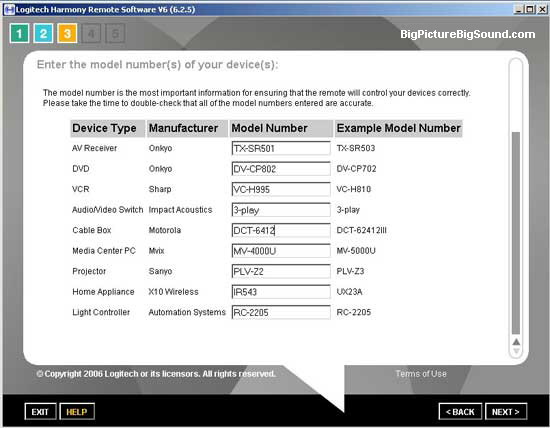550x428 pixels.
Task: Click the copyright 2006 Logitech notice
Action: click(x=156, y=374)
